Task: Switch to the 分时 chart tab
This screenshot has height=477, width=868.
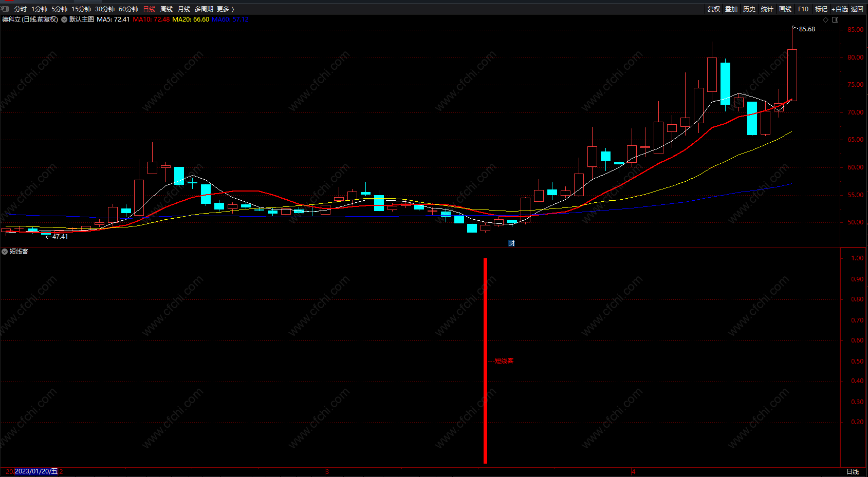Action: [x=20, y=9]
